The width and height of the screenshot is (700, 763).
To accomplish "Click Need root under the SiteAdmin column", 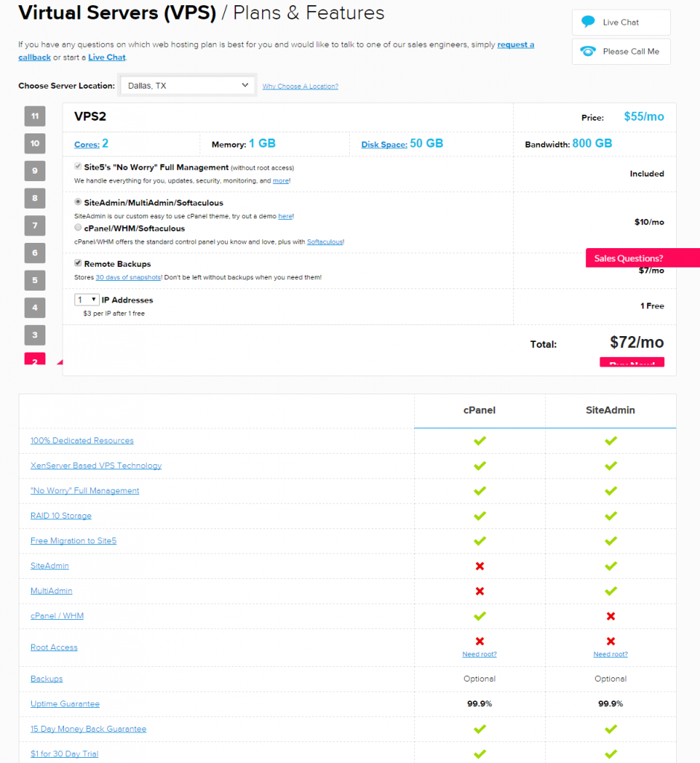I will pyautogui.click(x=610, y=653).
